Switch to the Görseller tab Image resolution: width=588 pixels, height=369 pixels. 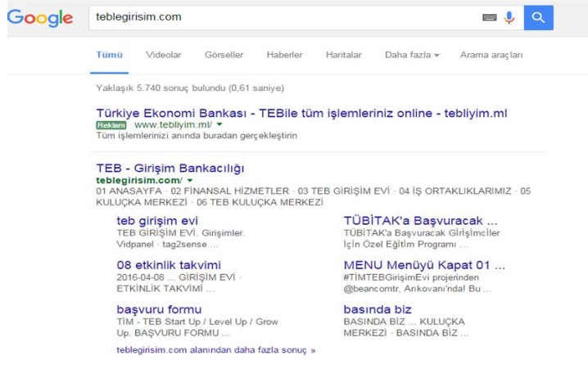(224, 55)
